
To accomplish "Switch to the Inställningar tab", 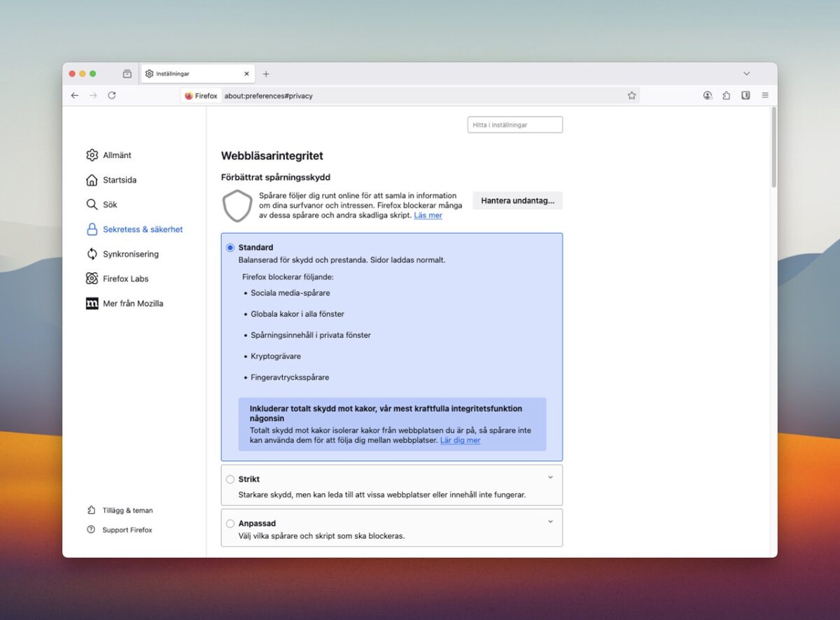I will coord(189,73).
